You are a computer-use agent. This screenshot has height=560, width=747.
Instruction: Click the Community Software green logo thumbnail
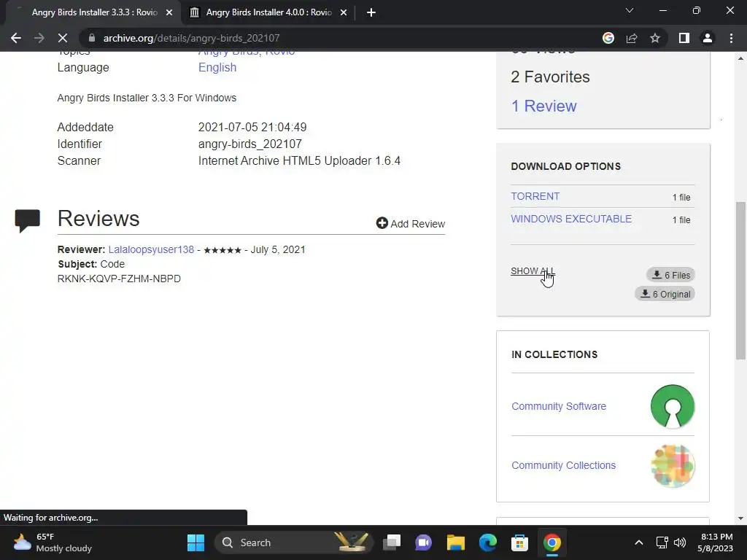[x=673, y=406]
